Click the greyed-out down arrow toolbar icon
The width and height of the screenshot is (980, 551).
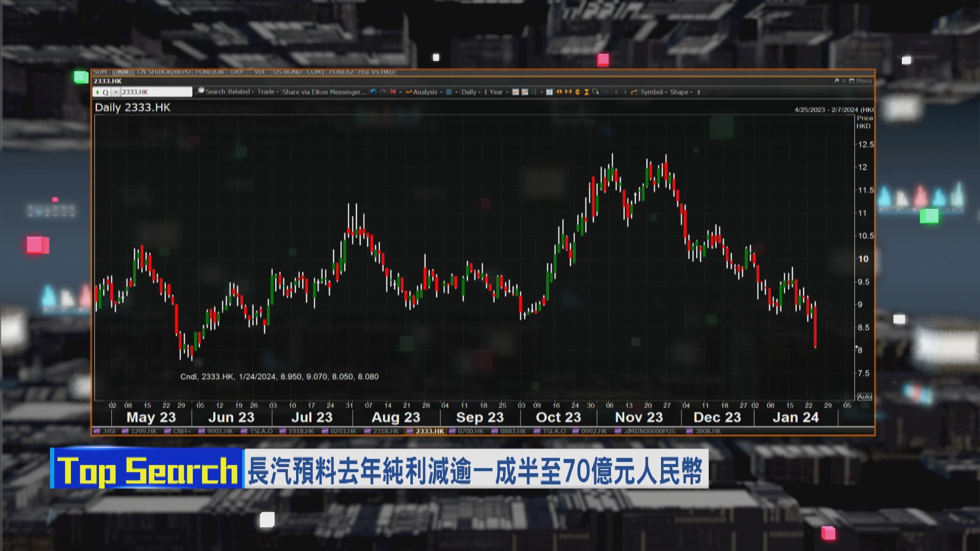616,92
